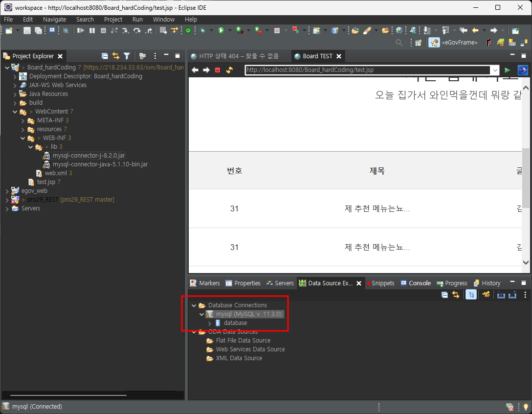Select mysql-connector-j-8.2.0.jar file

tap(89, 156)
